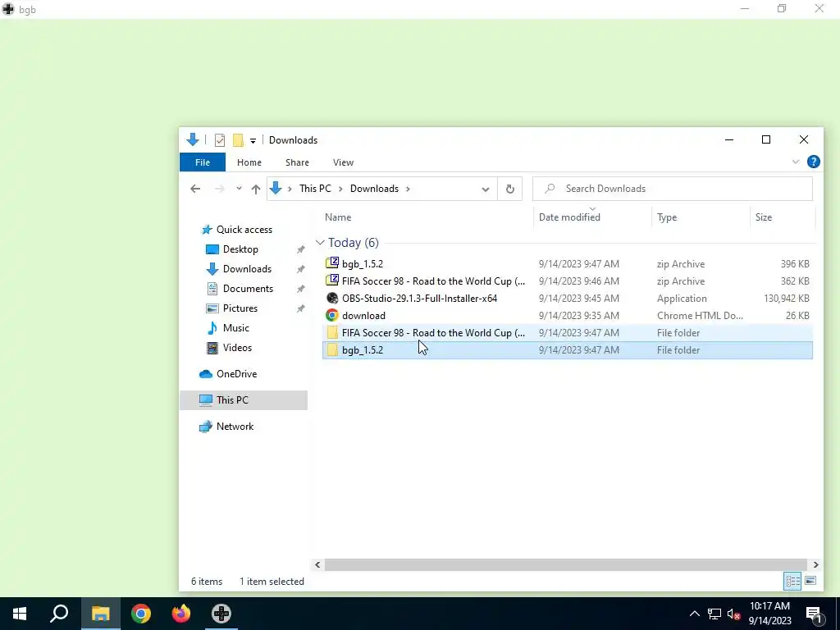This screenshot has width=840, height=630.
Task: Expand the ribbon using the chevron
Action: [x=796, y=162]
